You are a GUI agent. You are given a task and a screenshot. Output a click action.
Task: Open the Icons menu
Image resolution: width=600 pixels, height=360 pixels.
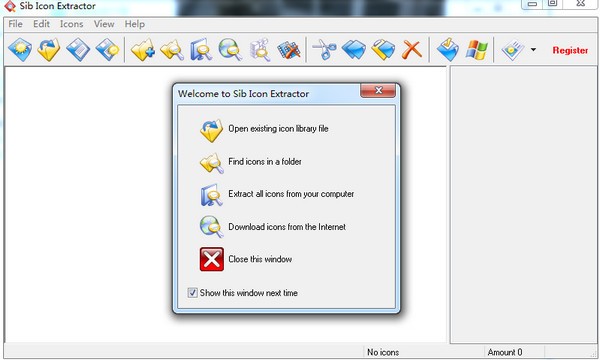pos(72,24)
